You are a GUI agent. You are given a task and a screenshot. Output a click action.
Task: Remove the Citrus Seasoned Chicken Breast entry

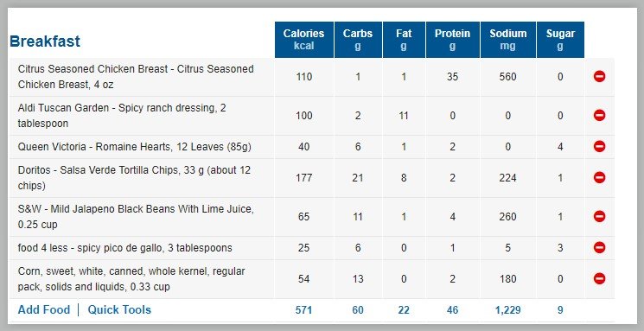[599, 76]
